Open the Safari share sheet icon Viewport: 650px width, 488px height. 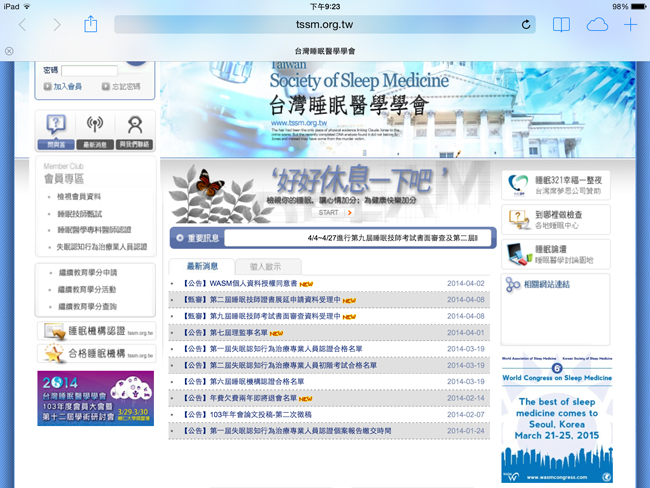tap(90, 24)
